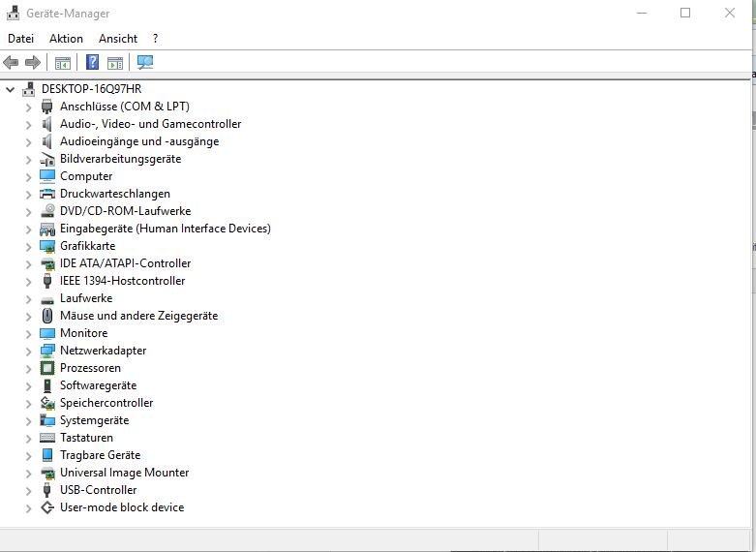This screenshot has width=756, height=552.
Task: Click the speaker icon beside Audio-, Video- und Gamecontroller
Action: [x=46, y=124]
